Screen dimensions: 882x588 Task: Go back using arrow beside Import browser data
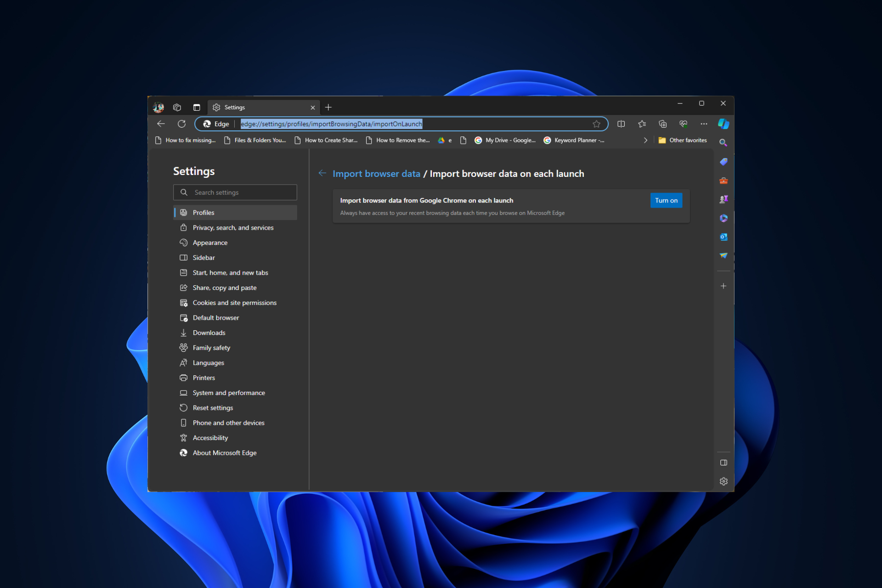(322, 173)
